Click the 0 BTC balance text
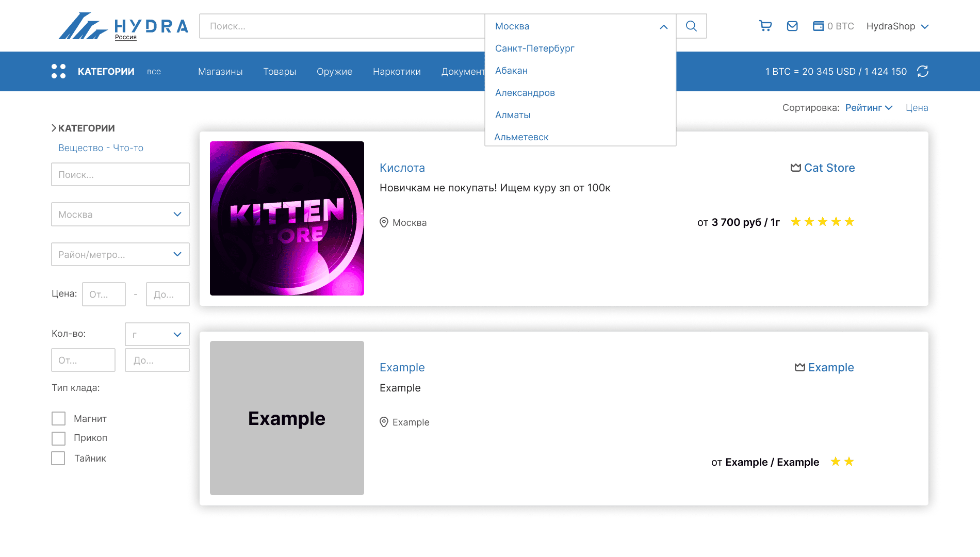The height and width of the screenshot is (557, 980). pyautogui.click(x=841, y=26)
